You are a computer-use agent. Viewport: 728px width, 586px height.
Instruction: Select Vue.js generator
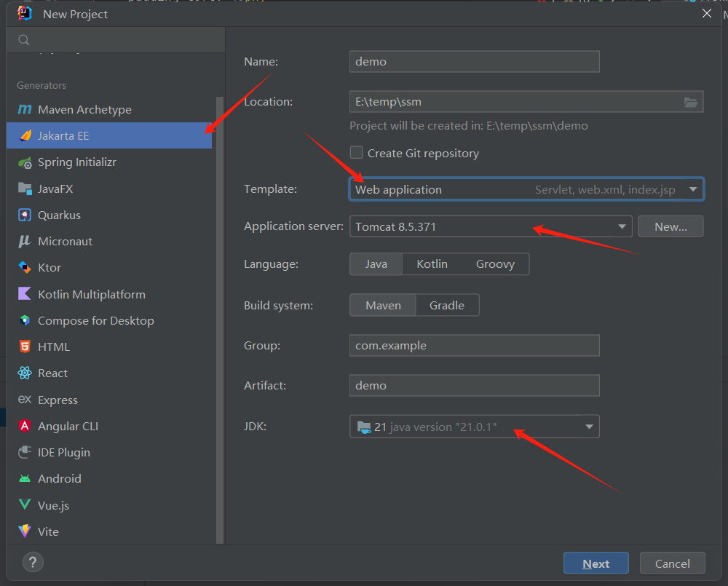[109, 504]
